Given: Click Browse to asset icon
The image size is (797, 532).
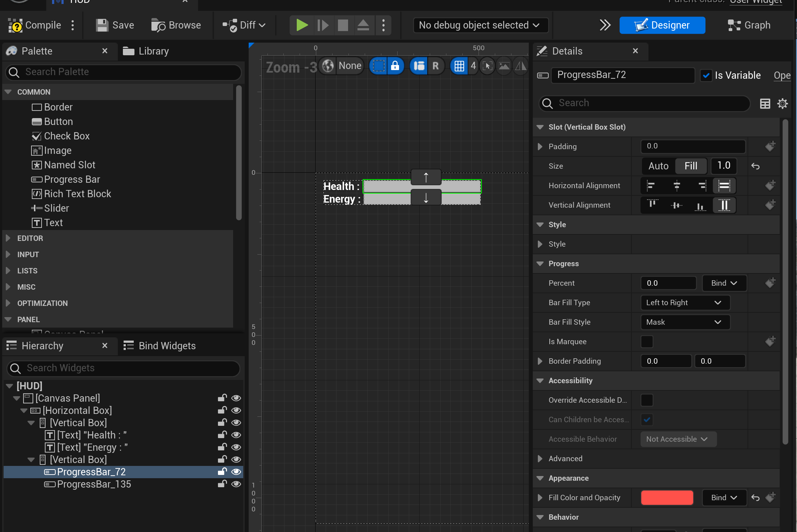Looking at the screenshot, I should 158,25.
